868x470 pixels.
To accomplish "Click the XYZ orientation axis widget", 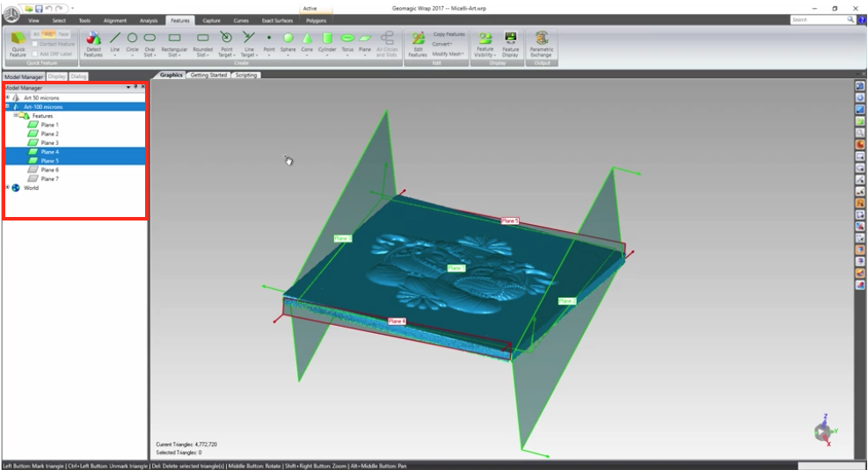I will [x=824, y=430].
